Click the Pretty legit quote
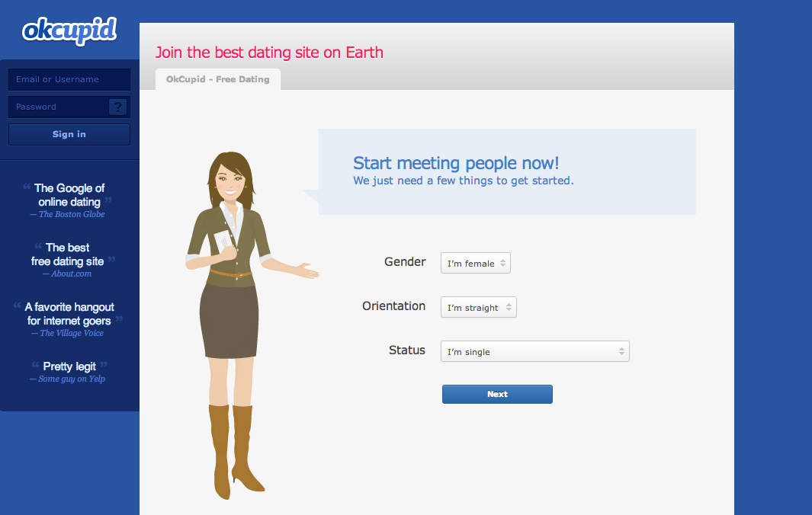The image size is (812, 515). point(69,366)
